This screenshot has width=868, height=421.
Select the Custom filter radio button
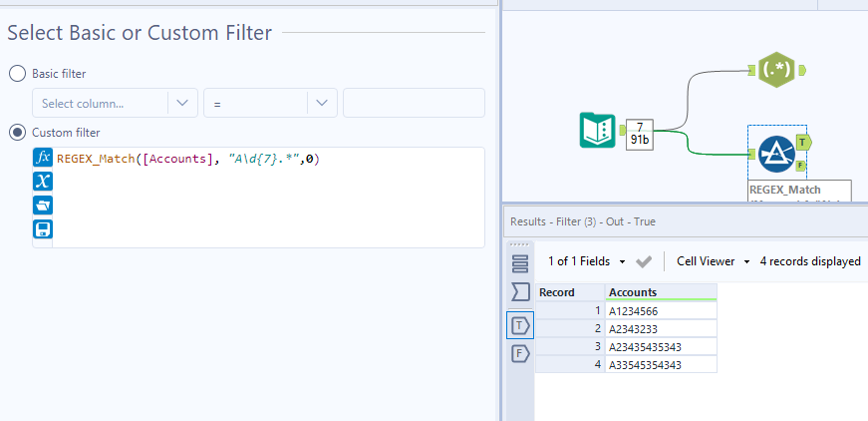click(17, 132)
